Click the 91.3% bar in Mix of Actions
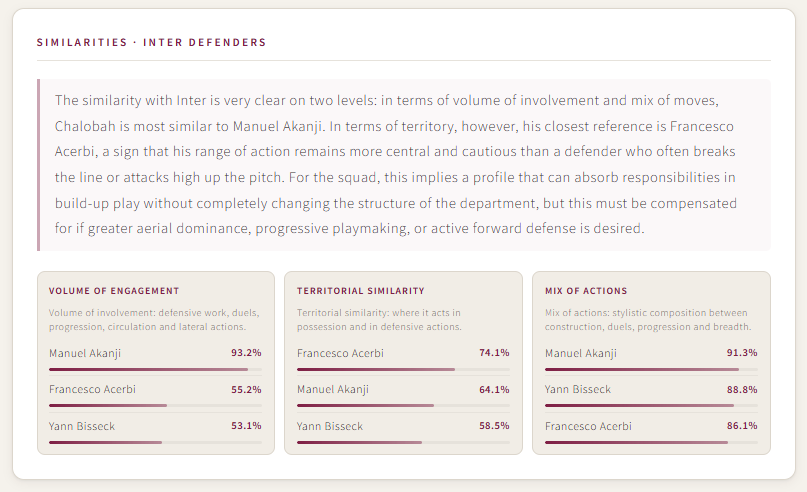The height and width of the screenshot is (492, 807). point(651,370)
